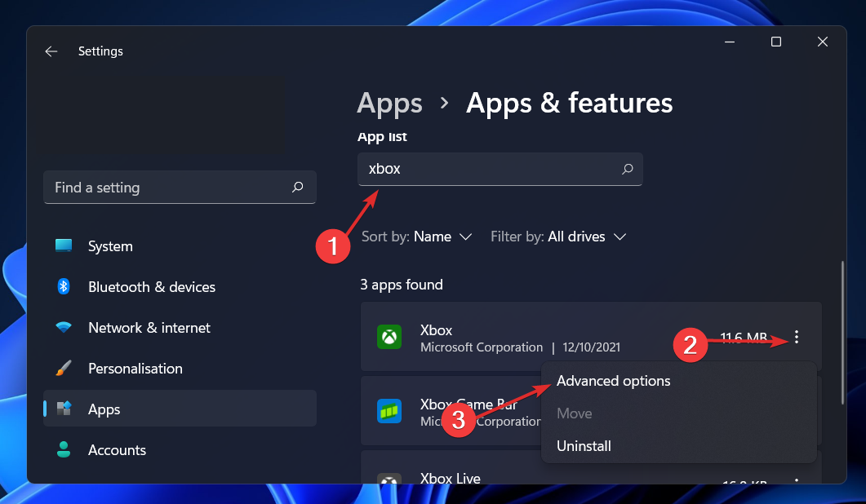Click the Apps icon in the sidebar
866x504 pixels.
[64, 409]
